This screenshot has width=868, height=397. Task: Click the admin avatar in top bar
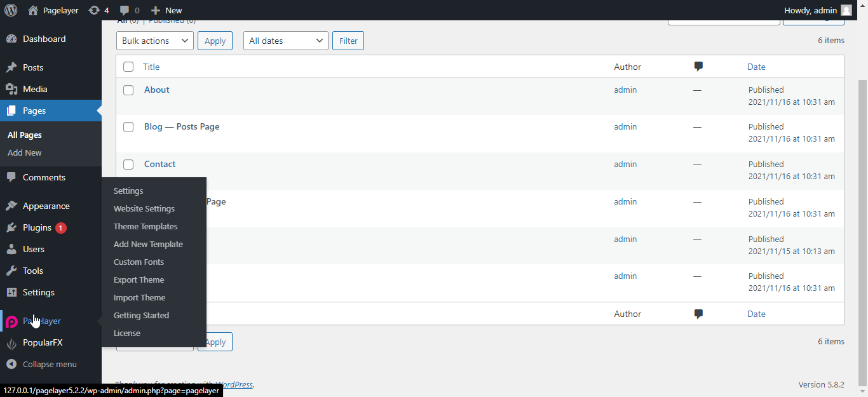coord(846,10)
